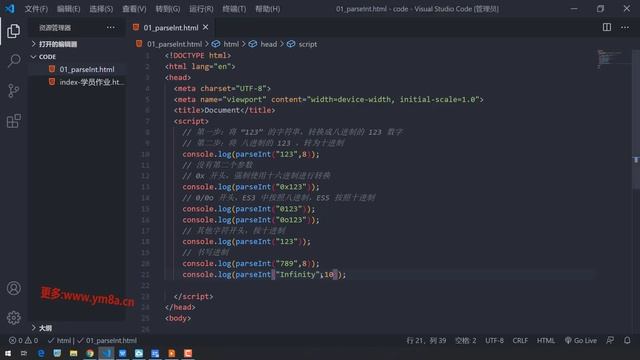
Task: Split the editor to the right
Action: point(607,27)
